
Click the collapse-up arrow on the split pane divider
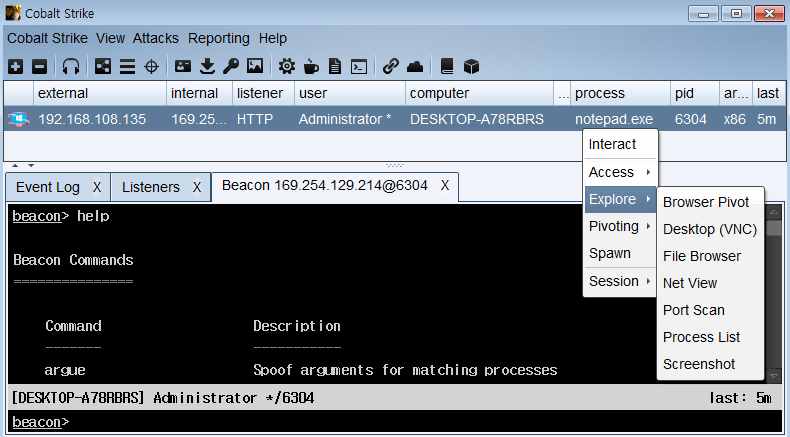click(15, 165)
